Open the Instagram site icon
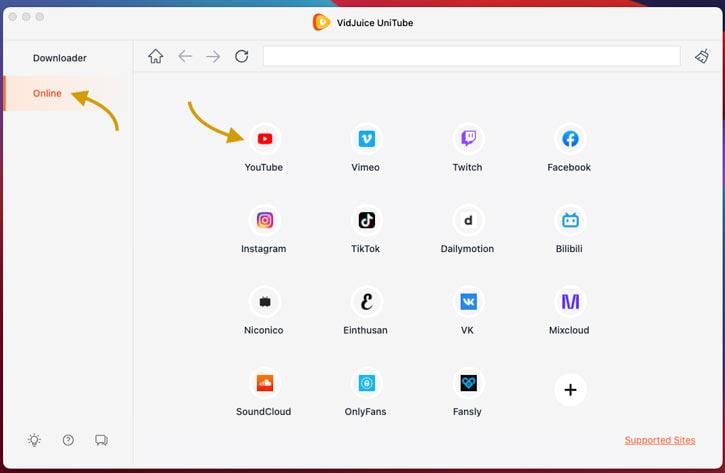Image resolution: width=725 pixels, height=473 pixels. click(265, 220)
